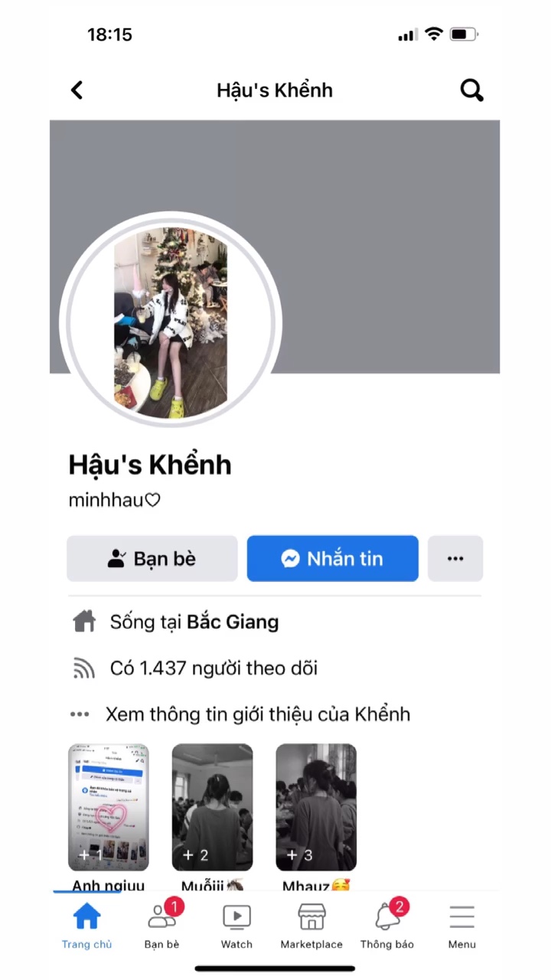
Task: Open the Mhauz featured story
Action: (316, 808)
